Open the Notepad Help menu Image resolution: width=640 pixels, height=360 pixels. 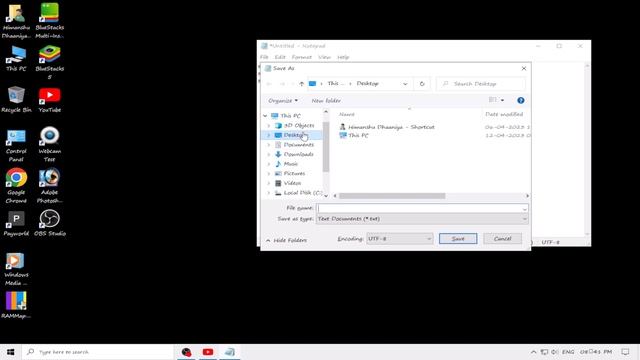pyautogui.click(x=343, y=57)
